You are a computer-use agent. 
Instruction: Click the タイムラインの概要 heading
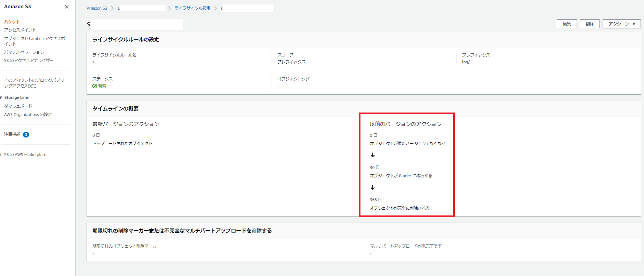(x=116, y=108)
